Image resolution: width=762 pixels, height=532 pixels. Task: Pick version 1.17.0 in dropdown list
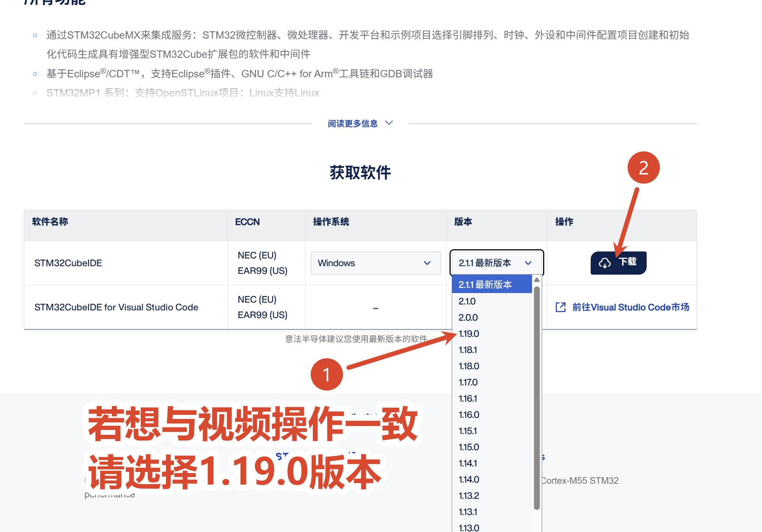click(x=492, y=382)
